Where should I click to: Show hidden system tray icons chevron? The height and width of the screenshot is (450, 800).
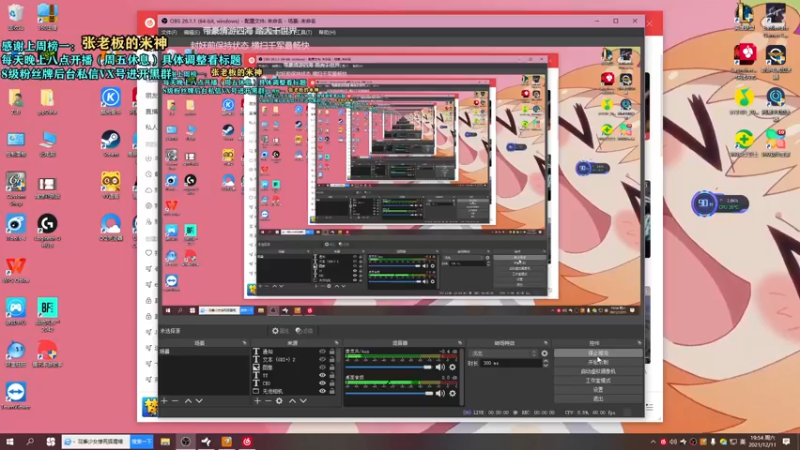pos(653,442)
